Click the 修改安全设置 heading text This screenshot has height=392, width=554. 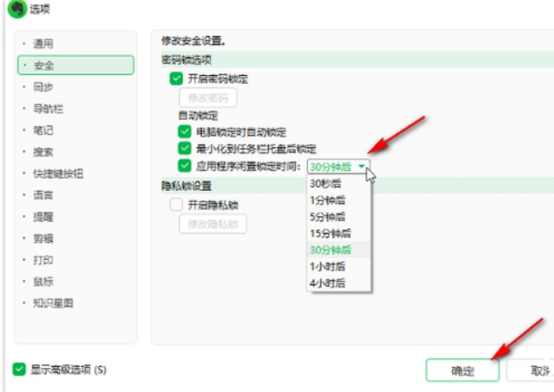194,40
